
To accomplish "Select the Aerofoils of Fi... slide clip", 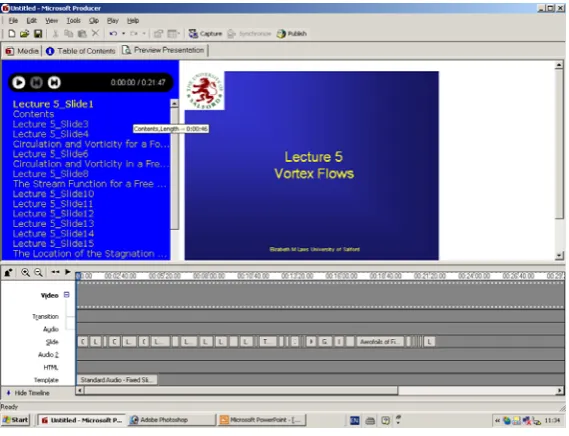I will click(380, 342).
